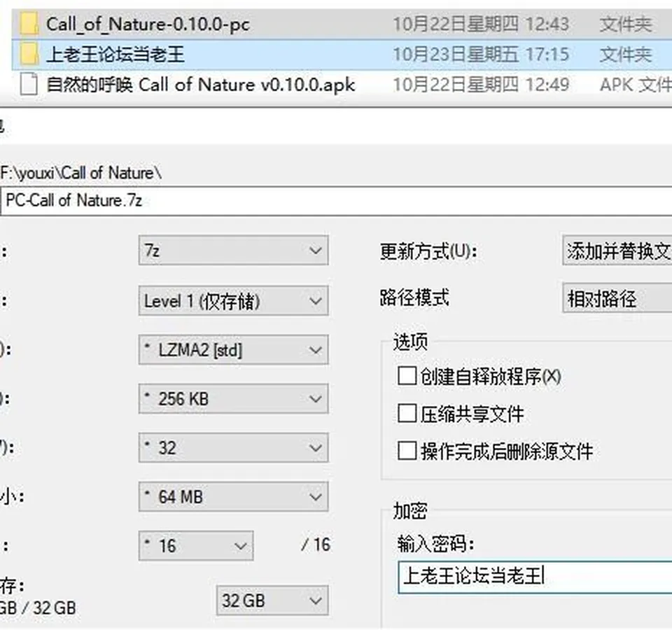This screenshot has width=672, height=630.
Task: Click the 上老王论坛当老王 folder icon
Action: click(x=29, y=55)
